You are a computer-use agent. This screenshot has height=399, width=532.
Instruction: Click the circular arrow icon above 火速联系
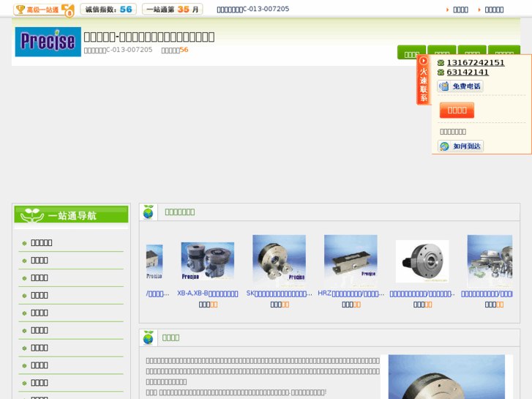point(424,61)
